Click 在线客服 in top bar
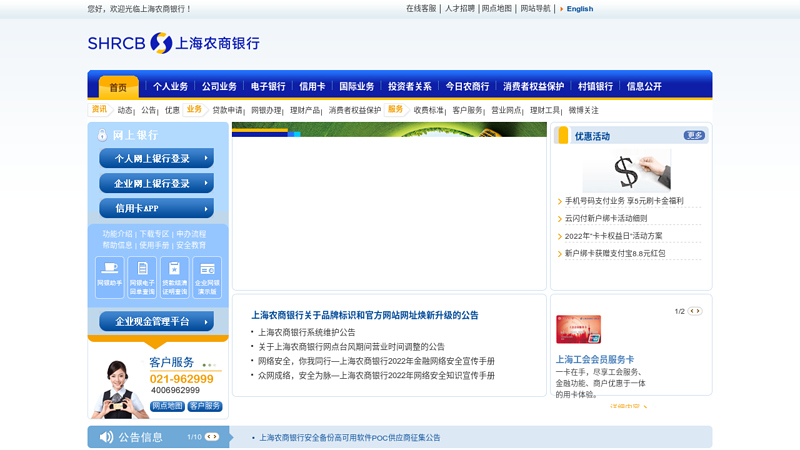The image size is (800, 450). pyautogui.click(x=421, y=9)
